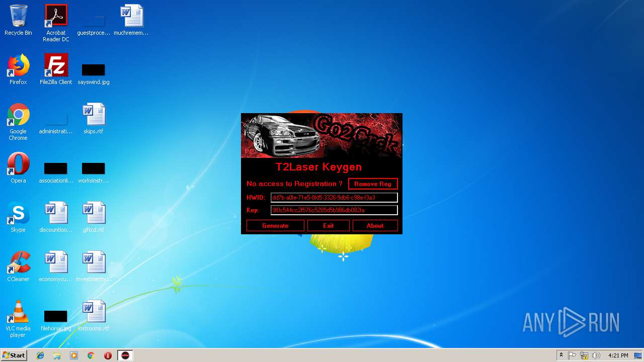Open the About button in keygen
The width and height of the screenshot is (644, 362).
click(x=375, y=226)
